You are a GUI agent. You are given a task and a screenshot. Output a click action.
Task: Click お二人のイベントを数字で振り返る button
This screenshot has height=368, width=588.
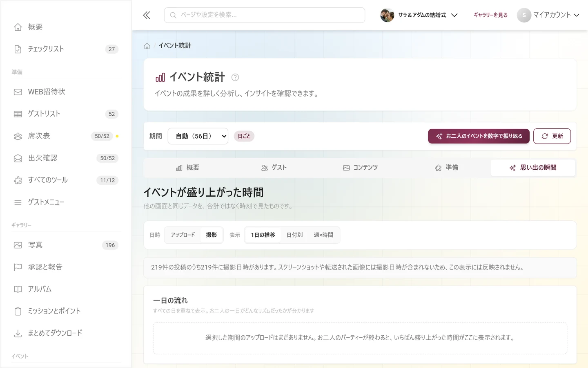(x=479, y=136)
